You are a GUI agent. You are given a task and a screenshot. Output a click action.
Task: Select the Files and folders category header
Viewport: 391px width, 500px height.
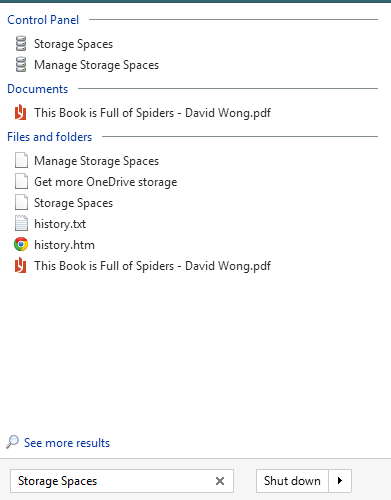coord(49,137)
